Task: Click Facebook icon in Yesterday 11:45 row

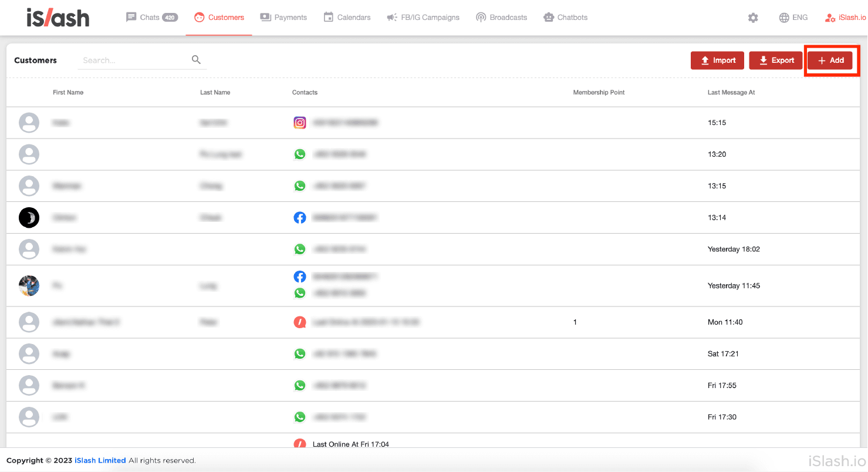Action: click(300, 277)
